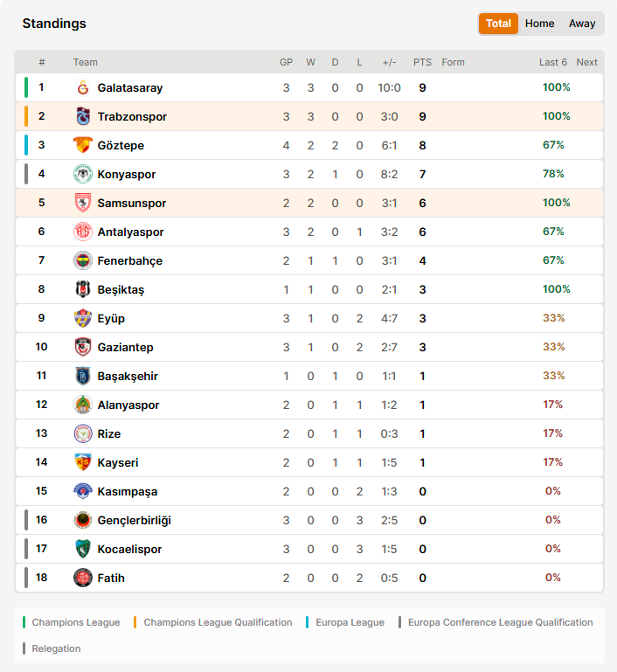Click the Trabzonspor club logo
This screenshot has height=672, width=617.
click(x=83, y=116)
